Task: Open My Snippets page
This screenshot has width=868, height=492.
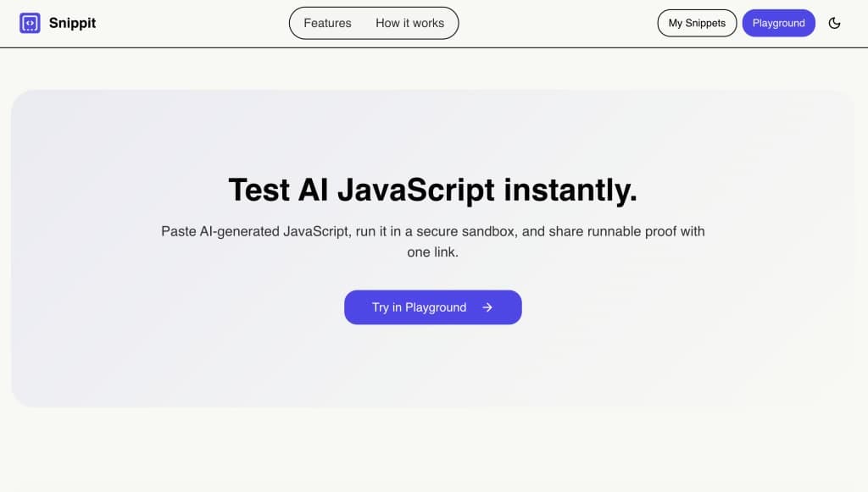Action: click(x=697, y=23)
